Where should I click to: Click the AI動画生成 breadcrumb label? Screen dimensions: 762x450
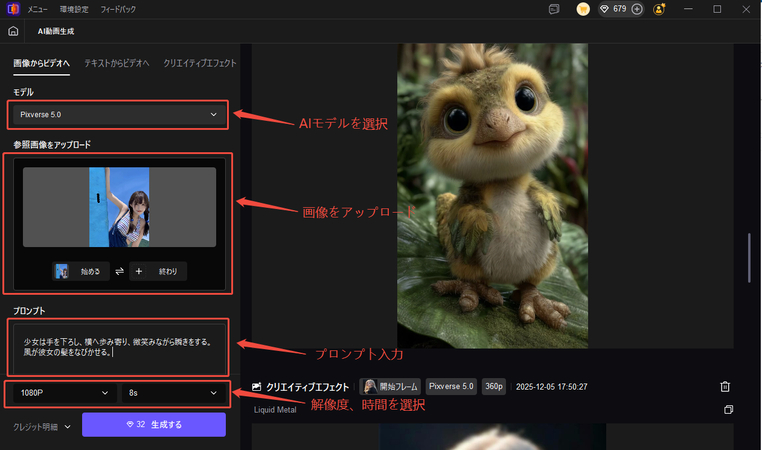click(56, 31)
